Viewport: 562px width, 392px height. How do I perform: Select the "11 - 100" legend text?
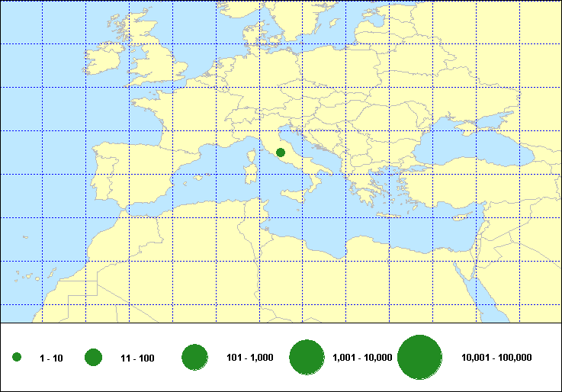tap(137, 358)
